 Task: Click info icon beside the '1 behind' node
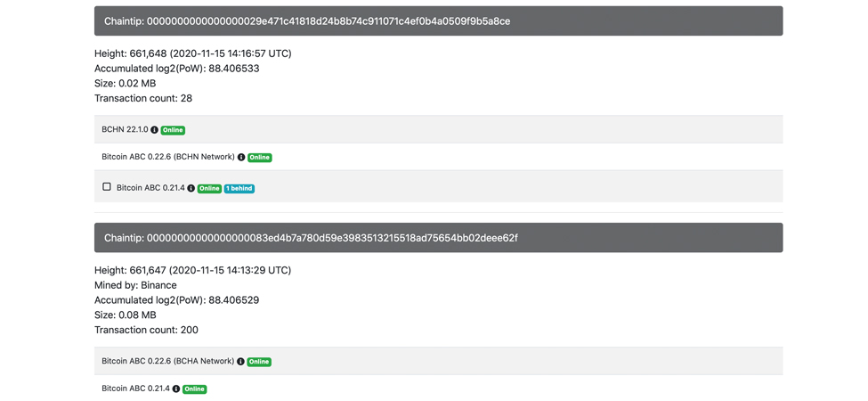coord(191,189)
